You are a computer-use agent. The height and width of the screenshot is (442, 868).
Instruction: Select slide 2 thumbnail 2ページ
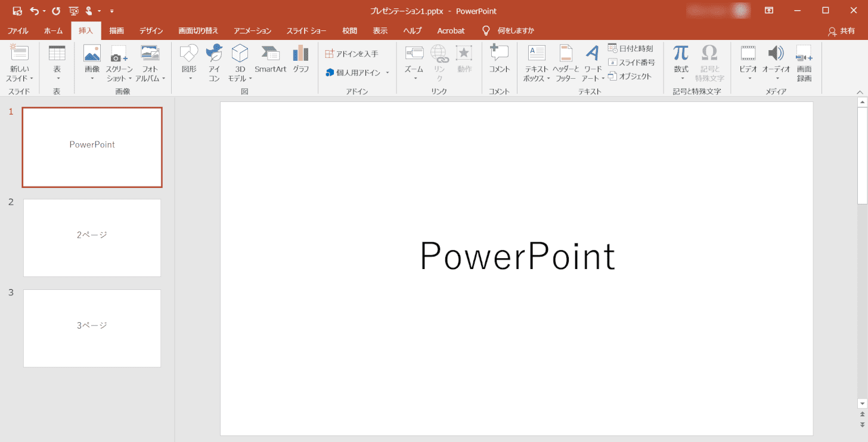tap(92, 238)
